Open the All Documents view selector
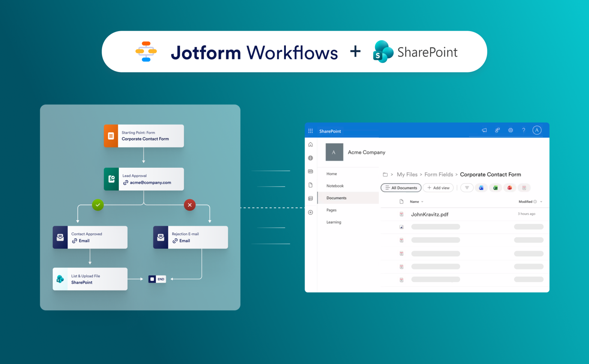The height and width of the screenshot is (364, 589). (x=401, y=188)
